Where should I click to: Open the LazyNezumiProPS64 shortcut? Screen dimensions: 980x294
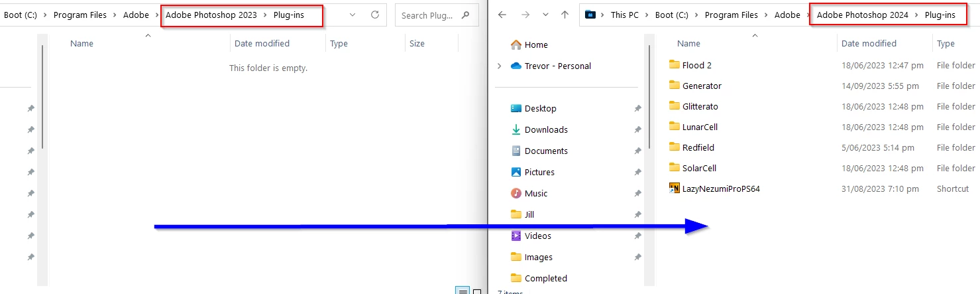click(x=714, y=188)
